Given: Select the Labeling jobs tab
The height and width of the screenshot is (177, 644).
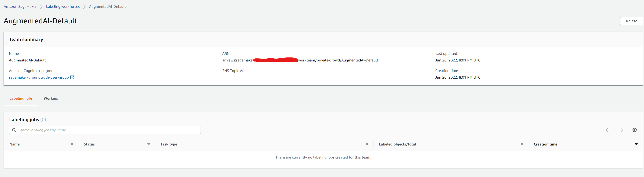Looking at the screenshot, I should click(21, 98).
